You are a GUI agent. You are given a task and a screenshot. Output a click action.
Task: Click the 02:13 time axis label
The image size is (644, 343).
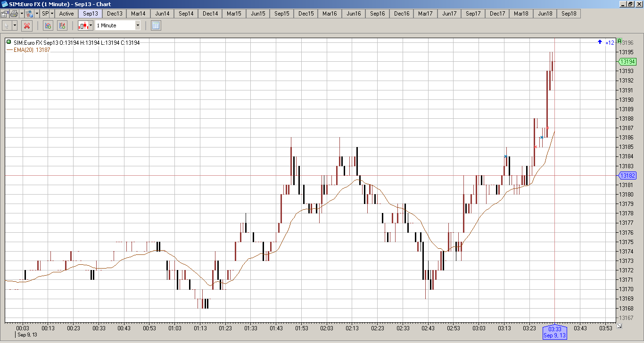pos(352,328)
